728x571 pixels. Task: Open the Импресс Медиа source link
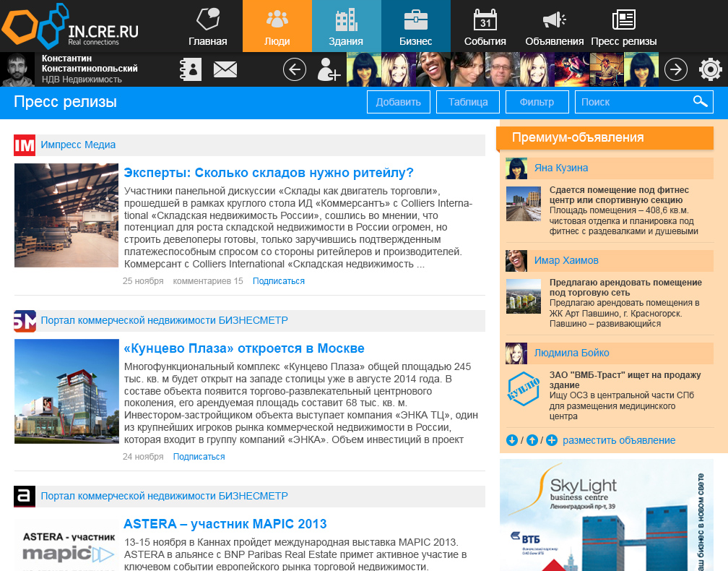click(x=78, y=145)
